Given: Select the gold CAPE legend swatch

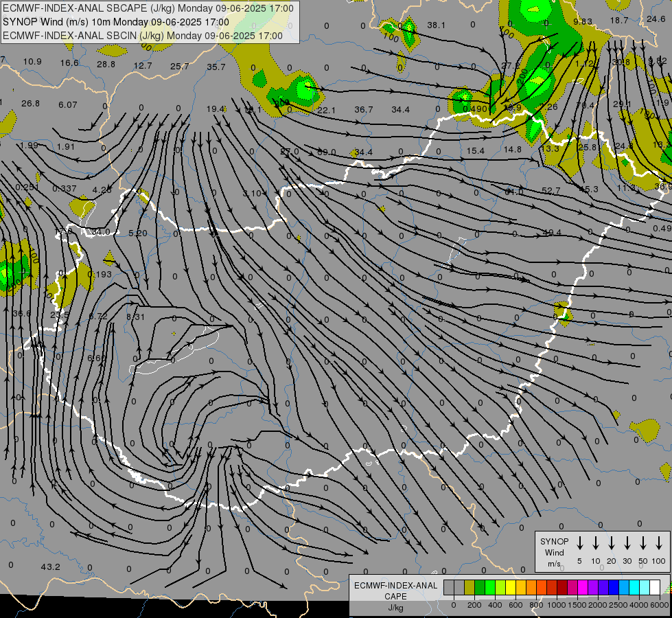Looking at the screenshot, I should [x=521, y=587].
